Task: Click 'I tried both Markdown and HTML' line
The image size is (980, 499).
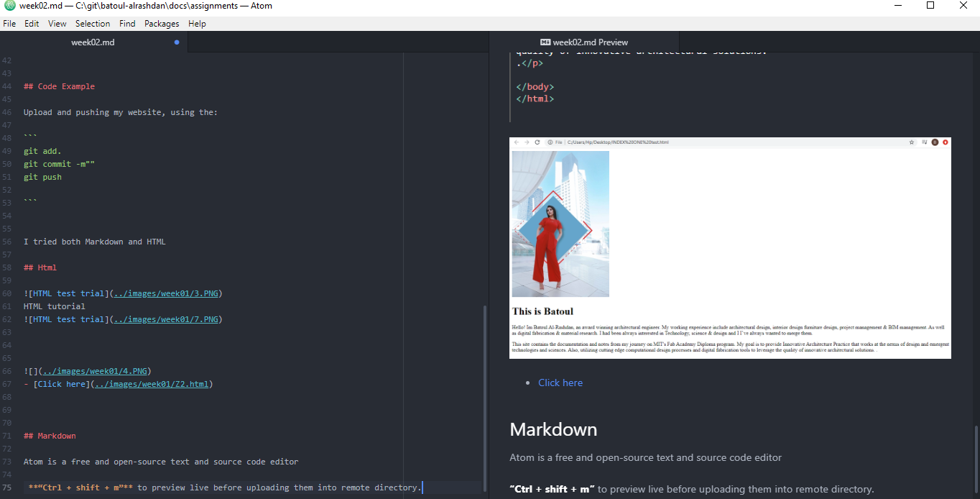Action: pos(94,242)
